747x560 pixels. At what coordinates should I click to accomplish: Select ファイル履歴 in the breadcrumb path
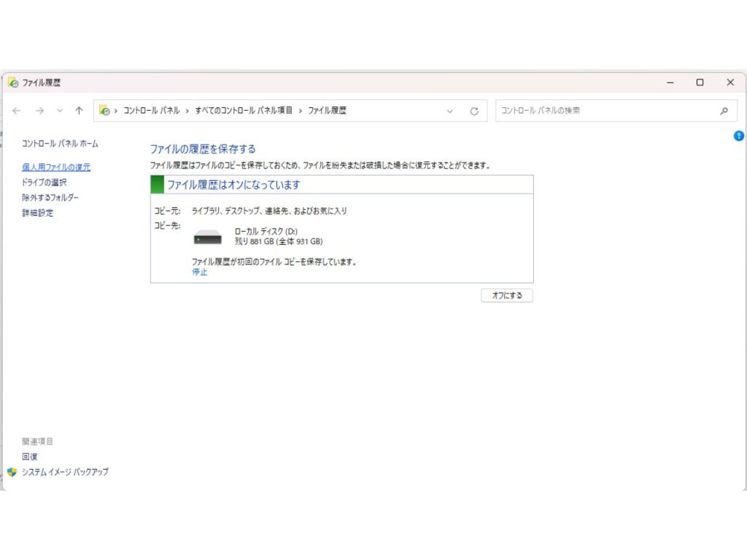point(328,110)
